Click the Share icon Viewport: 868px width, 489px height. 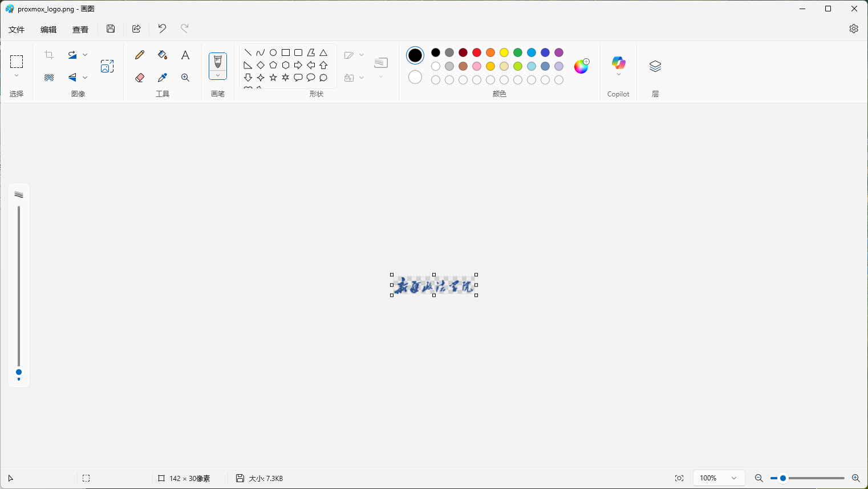(x=136, y=29)
